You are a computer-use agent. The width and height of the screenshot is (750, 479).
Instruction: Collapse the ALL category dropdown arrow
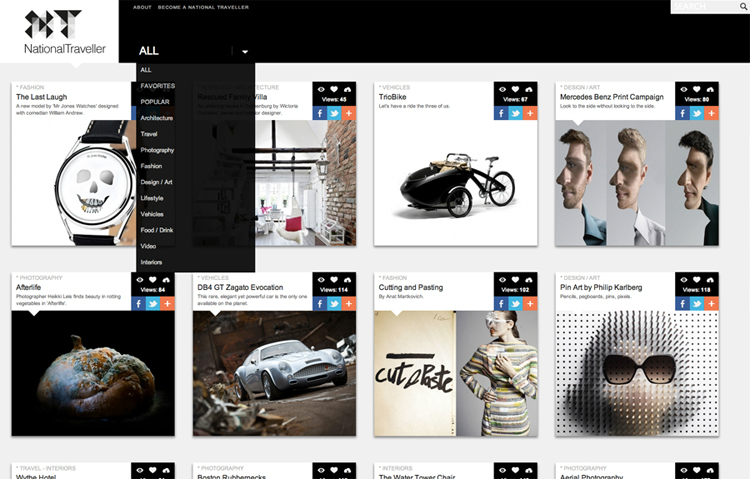click(245, 52)
